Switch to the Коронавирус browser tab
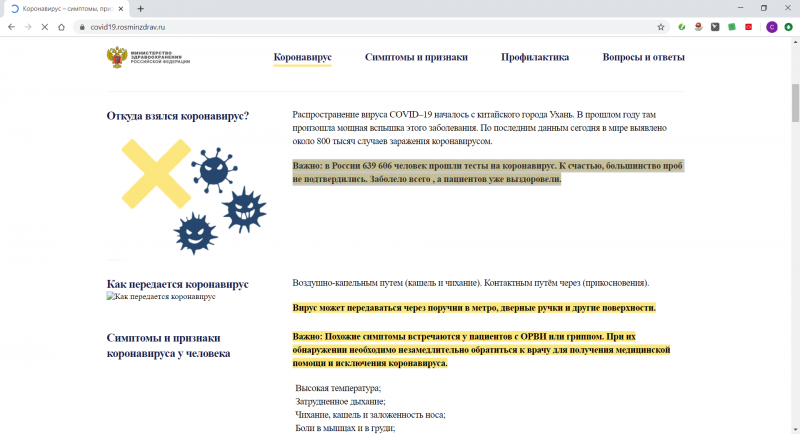Screen dimensions: 800x434 click(66, 9)
